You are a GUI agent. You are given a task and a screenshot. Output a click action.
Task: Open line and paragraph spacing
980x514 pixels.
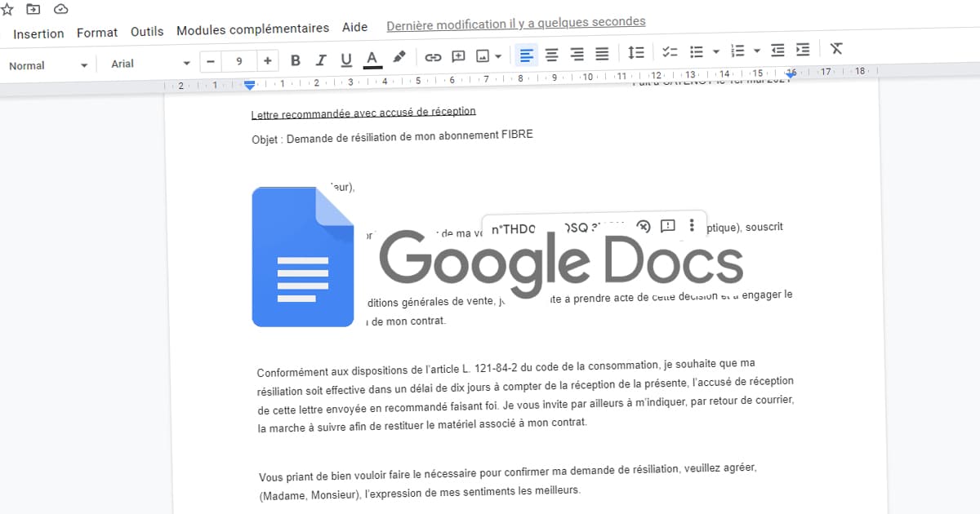(636, 52)
